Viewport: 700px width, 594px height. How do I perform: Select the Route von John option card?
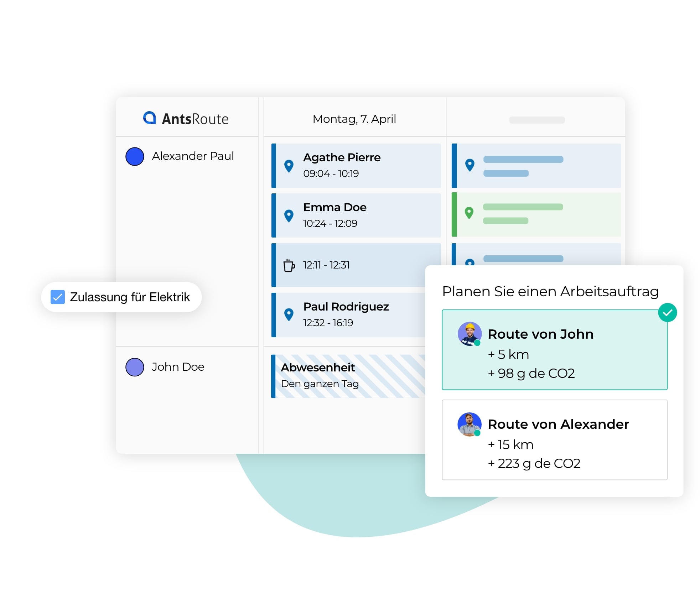coord(554,350)
